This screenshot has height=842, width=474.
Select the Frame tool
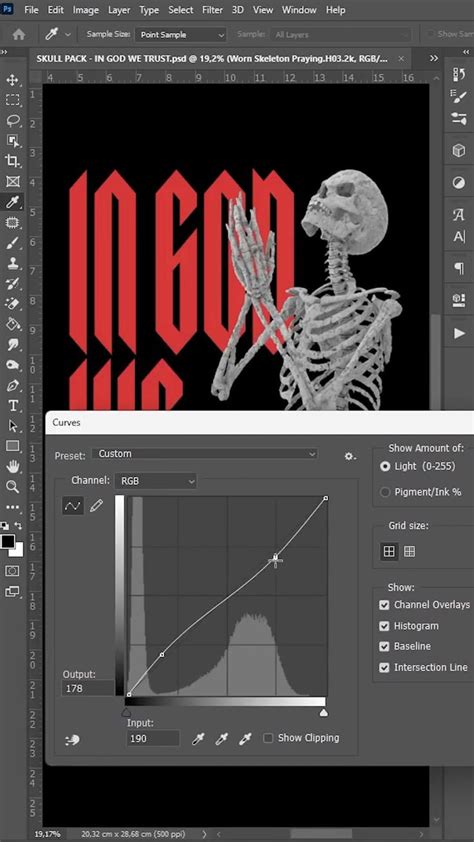pyautogui.click(x=12, y=182)
